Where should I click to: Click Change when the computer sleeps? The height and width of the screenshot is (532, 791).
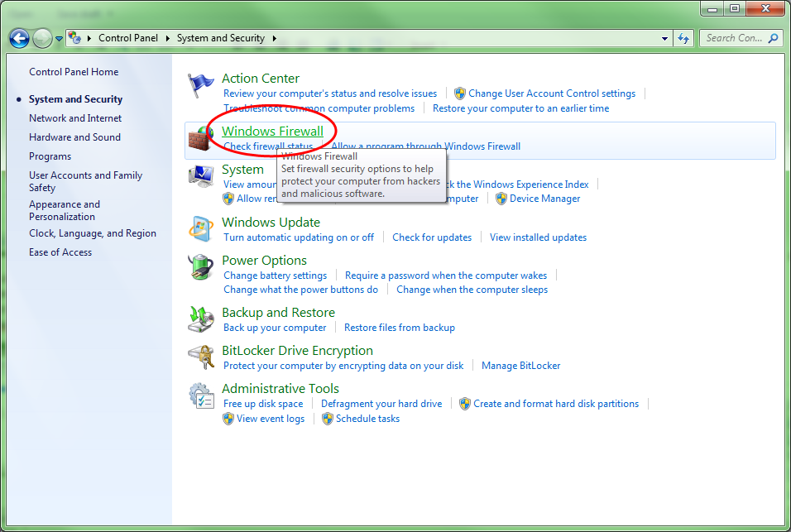point(472,290)
